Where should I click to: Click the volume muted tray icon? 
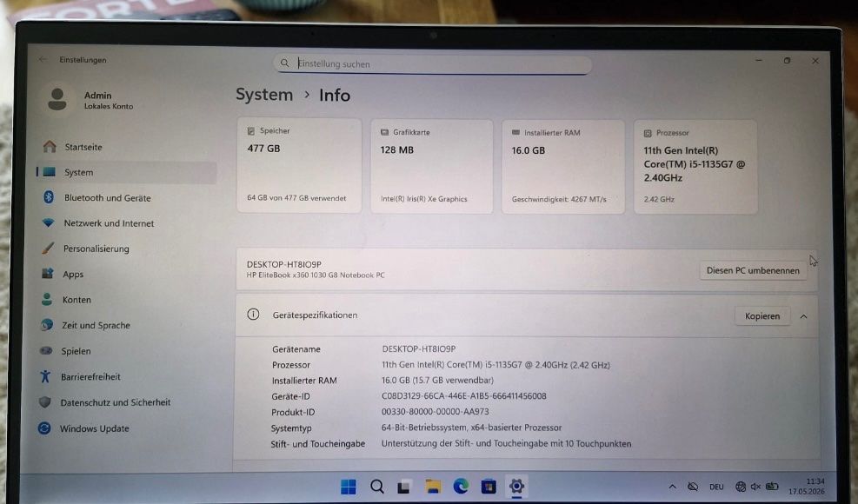coord(755,487)
